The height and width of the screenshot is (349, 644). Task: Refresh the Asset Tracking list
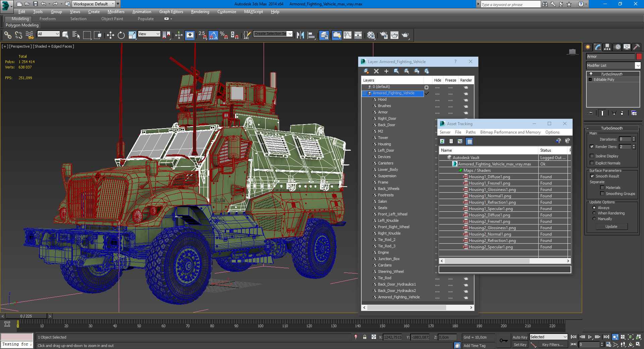pyautogui.click(x=442, y=141)
